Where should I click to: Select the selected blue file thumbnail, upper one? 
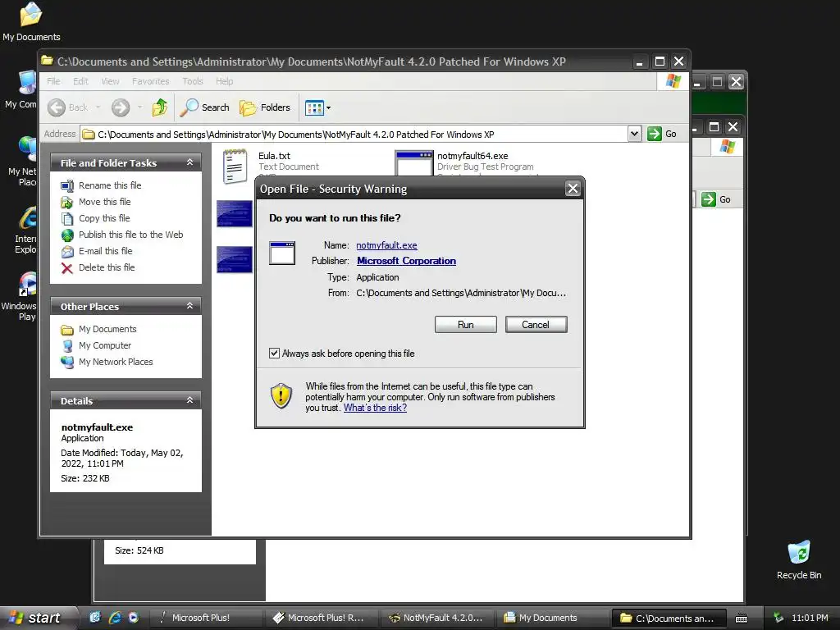point(235,213)
